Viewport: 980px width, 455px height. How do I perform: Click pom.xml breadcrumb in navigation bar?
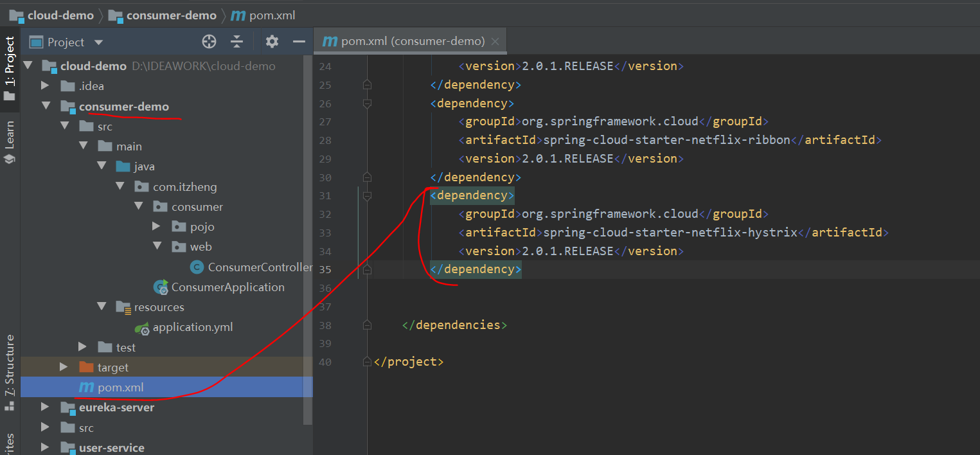263,15
